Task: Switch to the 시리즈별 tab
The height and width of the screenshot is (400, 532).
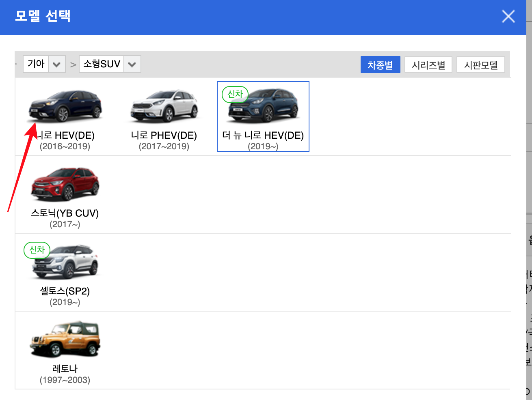Action: (x=428, y=65)
